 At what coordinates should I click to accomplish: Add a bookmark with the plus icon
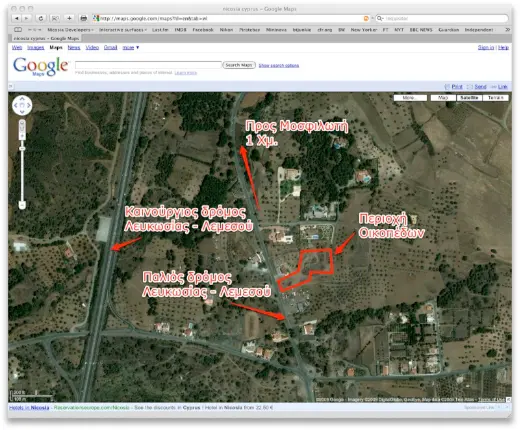[69, 18]
